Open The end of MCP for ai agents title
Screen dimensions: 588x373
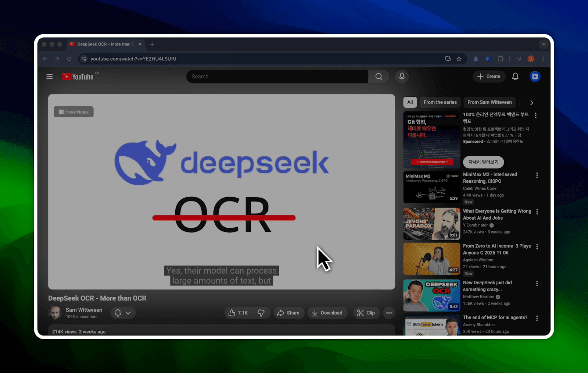tap(495, 317)
